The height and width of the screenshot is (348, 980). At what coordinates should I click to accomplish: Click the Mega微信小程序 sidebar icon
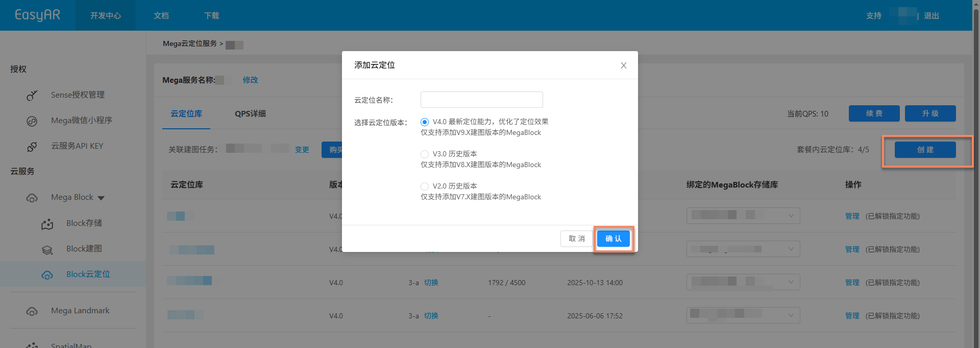(32, 121)
